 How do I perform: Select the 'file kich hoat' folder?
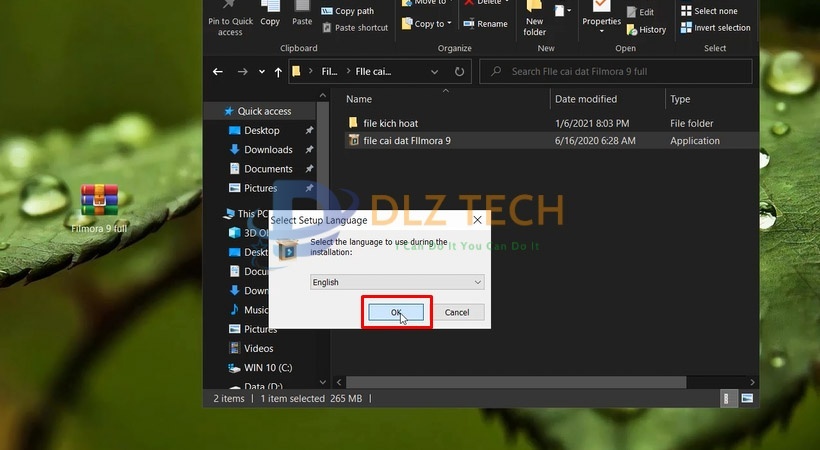click(390, 123)
